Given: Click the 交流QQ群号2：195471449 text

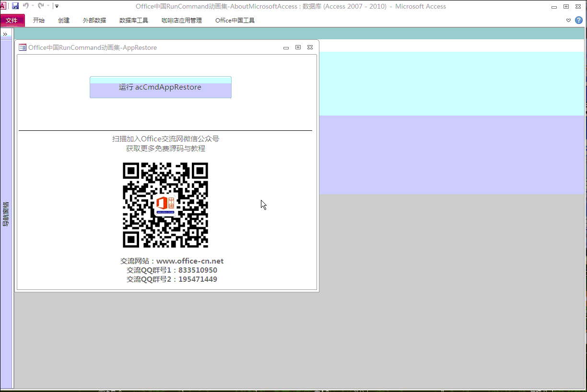Looking at the screenshot, I should point(172,279).
